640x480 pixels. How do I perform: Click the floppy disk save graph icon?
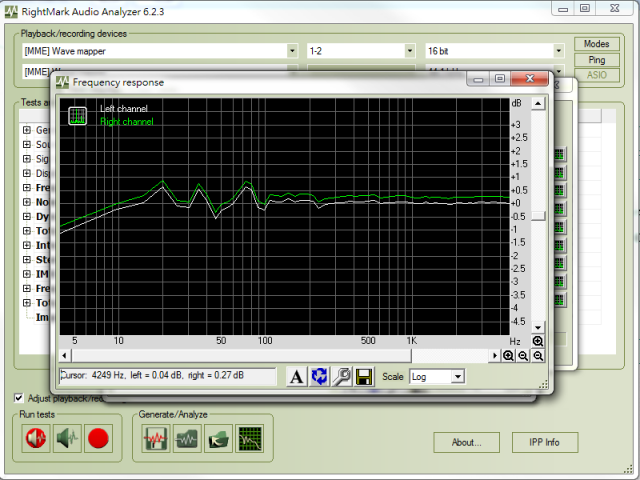[364, 376]
